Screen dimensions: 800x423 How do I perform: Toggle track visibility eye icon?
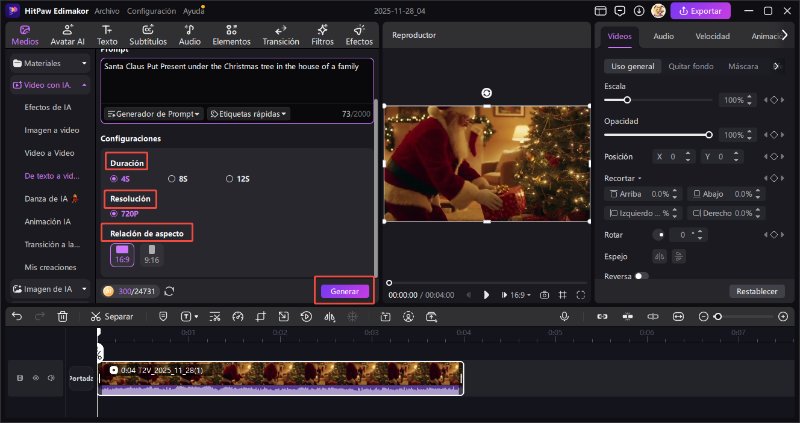(36, 378)
